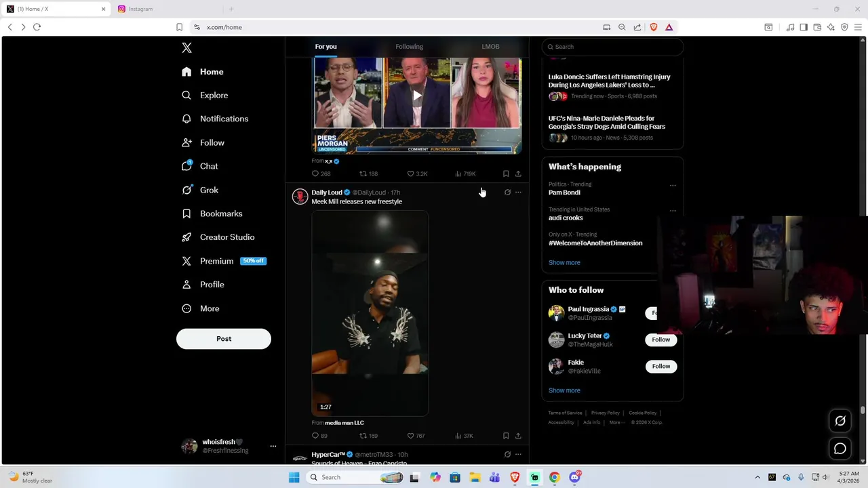The height and width of the screenshot is (488, 868).
Task: Open the Terms of Service link
Action: point(565,413)
